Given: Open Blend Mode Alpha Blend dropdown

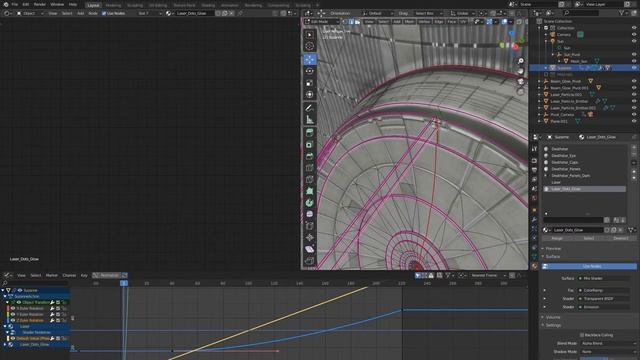Looking at the screenshot, I should (608, 344).
